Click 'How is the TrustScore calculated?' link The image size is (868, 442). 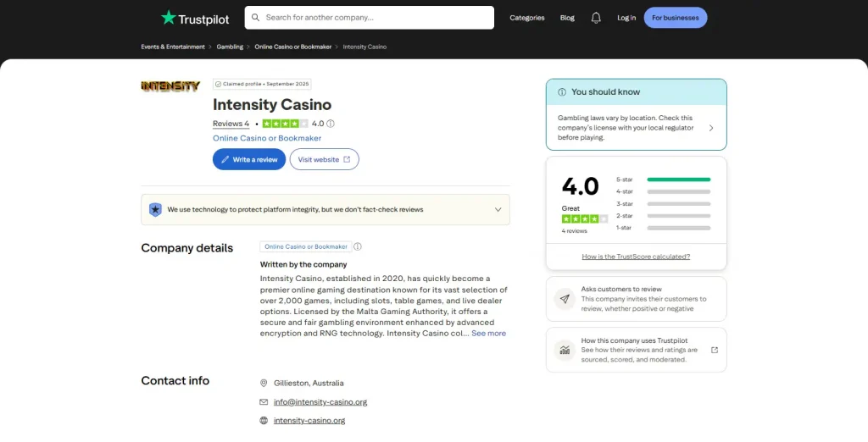click(x=636, y=257)
